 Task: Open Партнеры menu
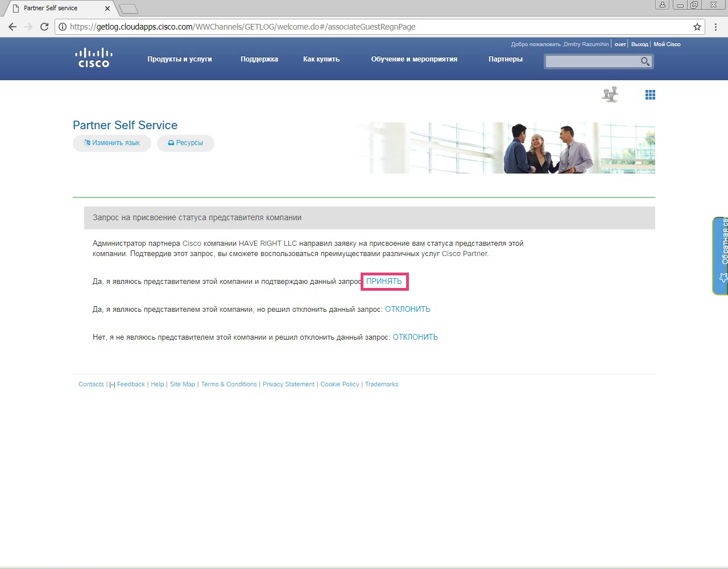(x=506, y=59)
